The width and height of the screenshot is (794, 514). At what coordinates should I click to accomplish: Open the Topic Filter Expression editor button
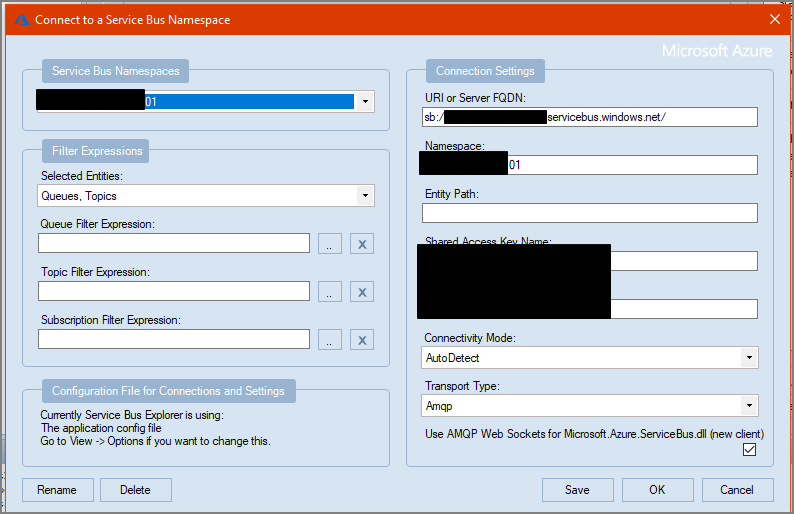point(330,292)
